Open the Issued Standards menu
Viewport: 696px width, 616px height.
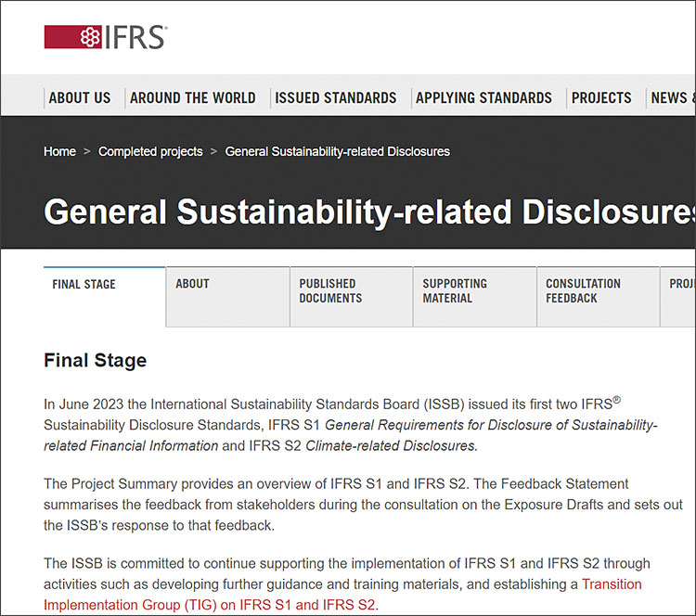tap(336, 97)
